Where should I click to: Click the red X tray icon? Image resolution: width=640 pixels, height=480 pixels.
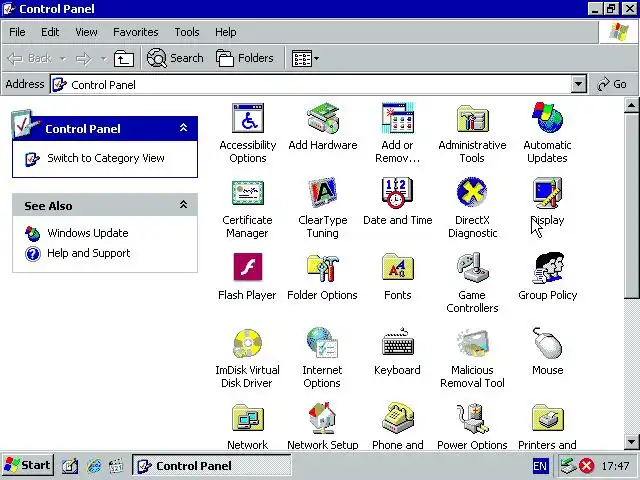coord(587,466)
